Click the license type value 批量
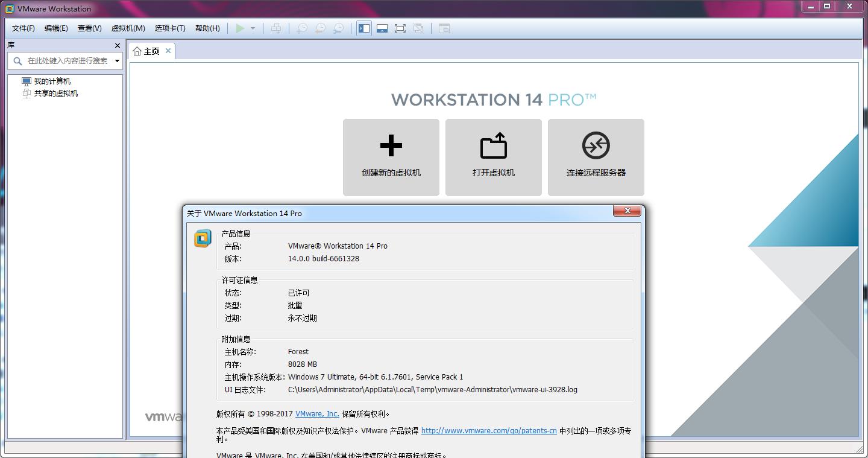 point(295,306)
